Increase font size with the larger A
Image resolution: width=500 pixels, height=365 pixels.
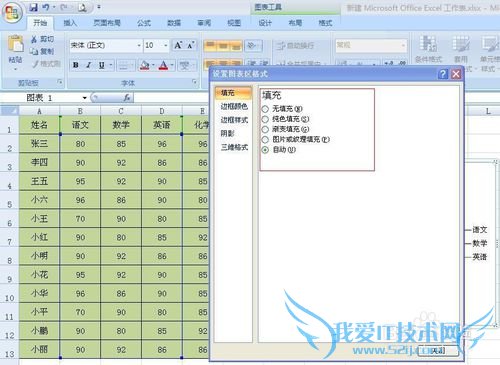[x=179, y=45]
